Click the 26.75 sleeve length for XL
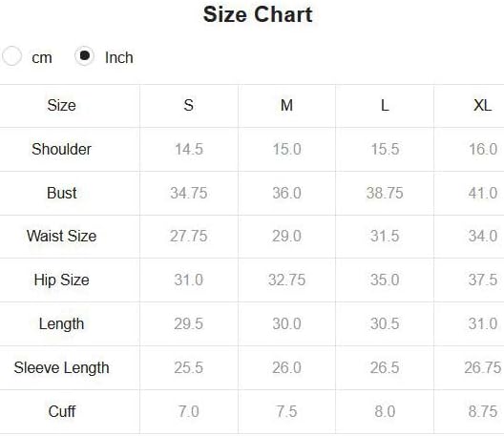The width and height of the screenshot is (504, 436). click(x=483, y=368)
